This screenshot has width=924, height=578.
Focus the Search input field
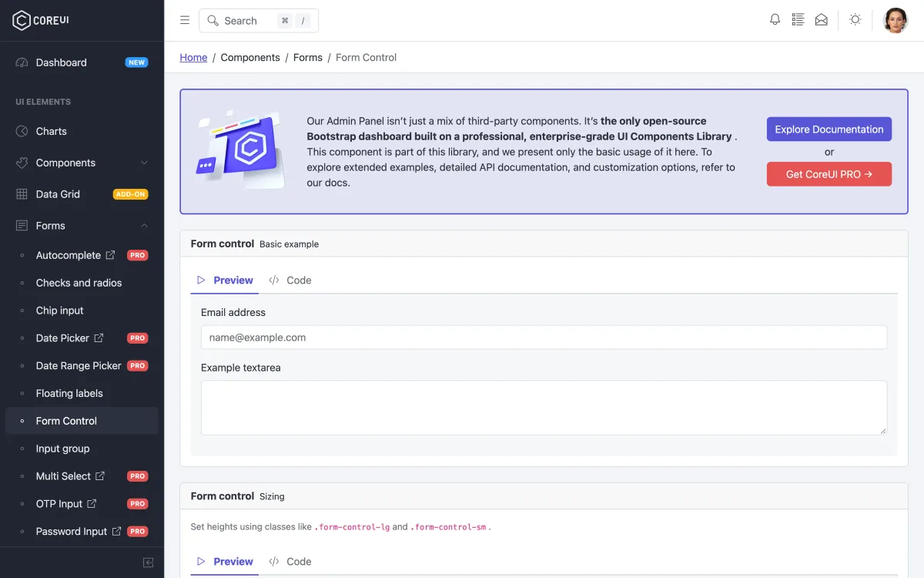pyautogui.click(x=259, y=21)
